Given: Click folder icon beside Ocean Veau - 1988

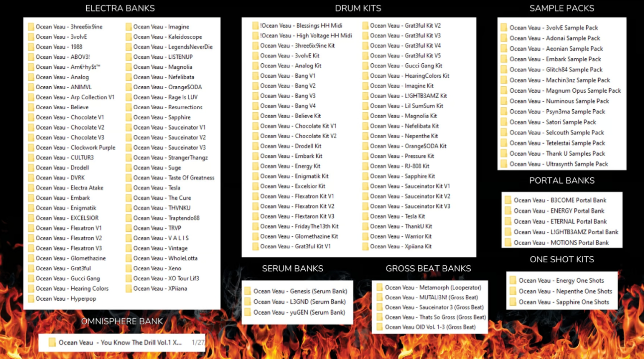Looking at the screenshot, I should pyautogui.click(x=30, y=47).
